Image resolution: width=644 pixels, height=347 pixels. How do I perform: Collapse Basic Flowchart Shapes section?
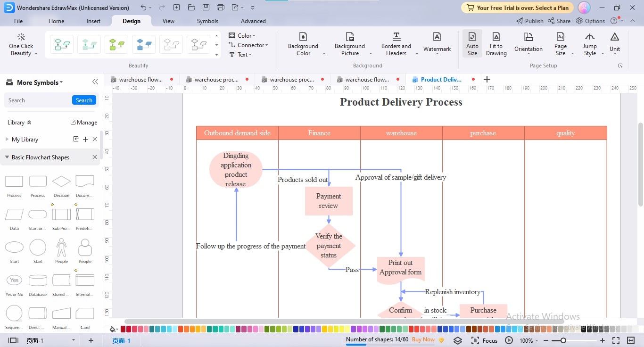[x=7, y=157]
